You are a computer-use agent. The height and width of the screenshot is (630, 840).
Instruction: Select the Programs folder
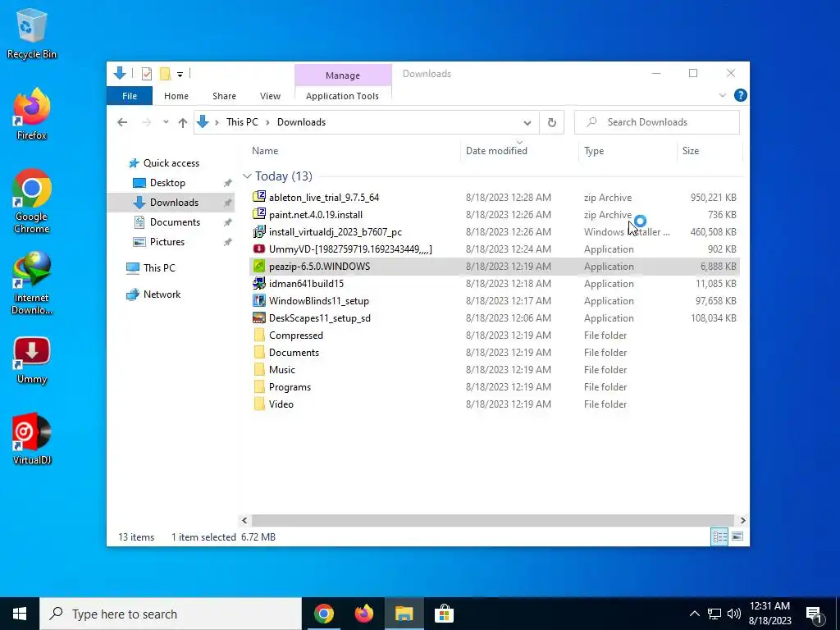(x=290, y=387)
